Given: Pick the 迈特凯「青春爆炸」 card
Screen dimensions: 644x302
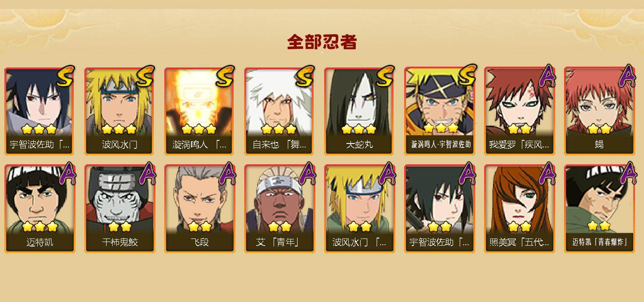Looking at the screenshot, I should tap(599, 209).
